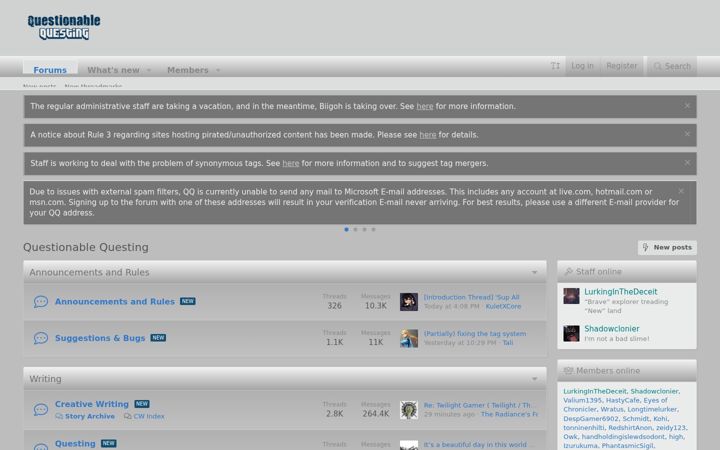Click the Creative Writing forum speech icon
Screen dimensions: 720x450
(x=41, y=409)
